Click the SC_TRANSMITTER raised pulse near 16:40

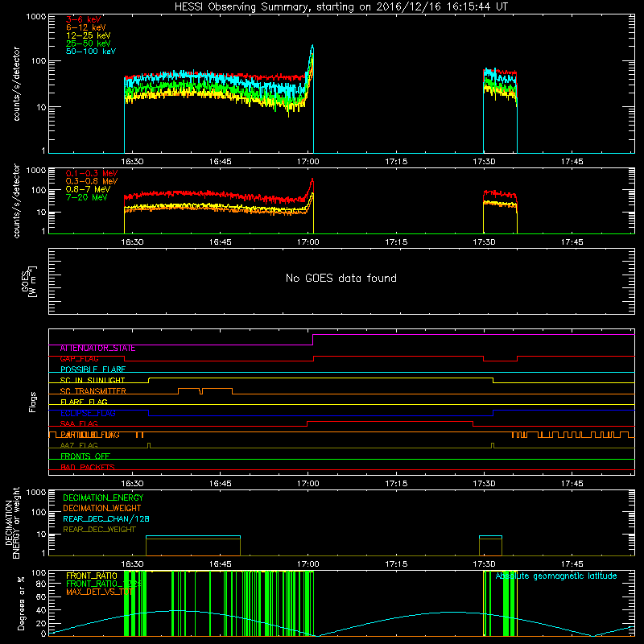tap(189, 389)
